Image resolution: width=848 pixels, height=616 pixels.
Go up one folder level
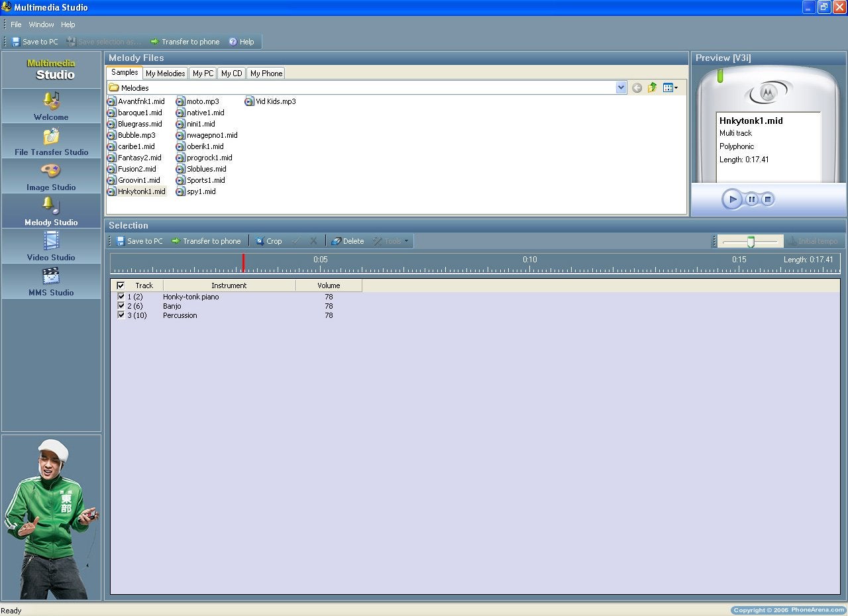(x=652, y=87)
